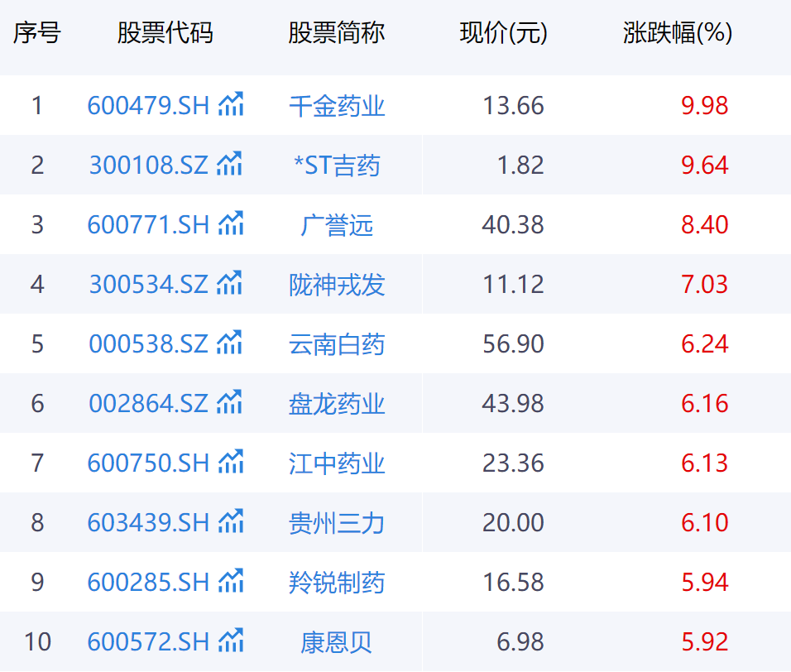Open chart icon beside 600285.SH
The width and height of the screenshot is (791, 672).
231,580
